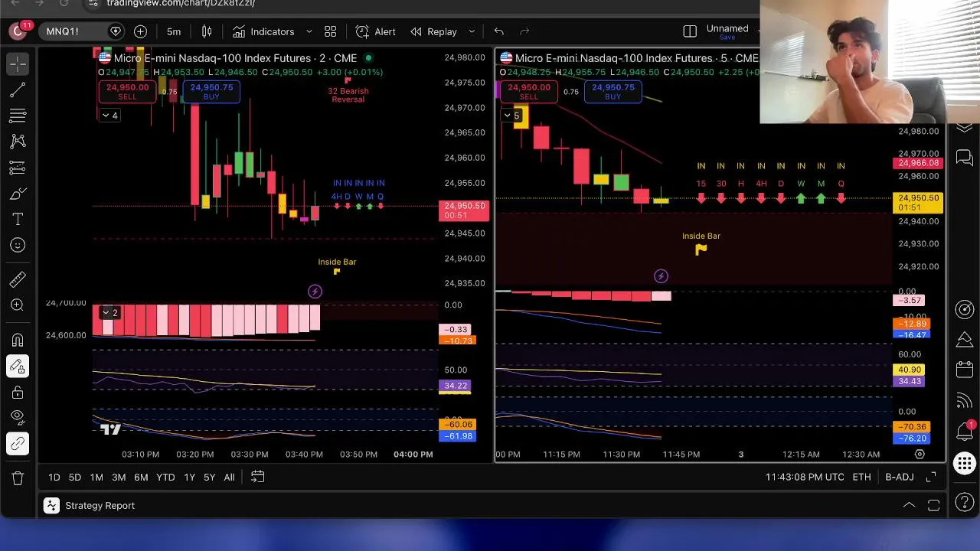
Task: Click the diamond badge in symbol search
Action: pos(116,31)
